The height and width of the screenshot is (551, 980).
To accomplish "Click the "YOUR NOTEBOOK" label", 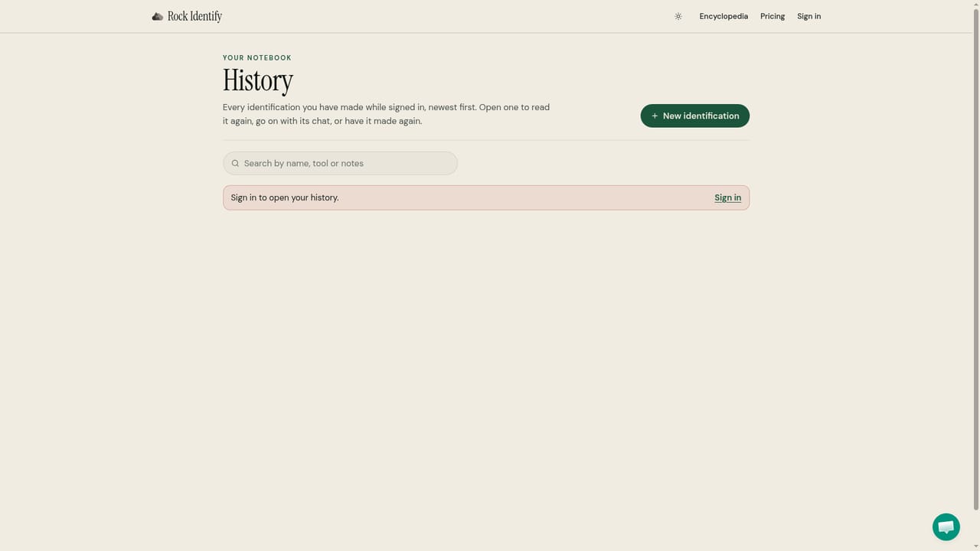I will pos(257,57).
